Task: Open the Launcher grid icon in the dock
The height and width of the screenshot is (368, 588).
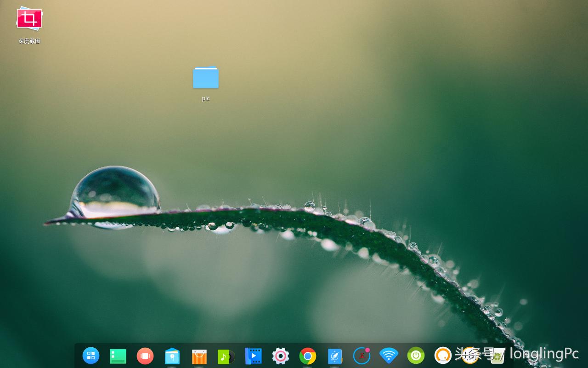Action: point(91,356)
